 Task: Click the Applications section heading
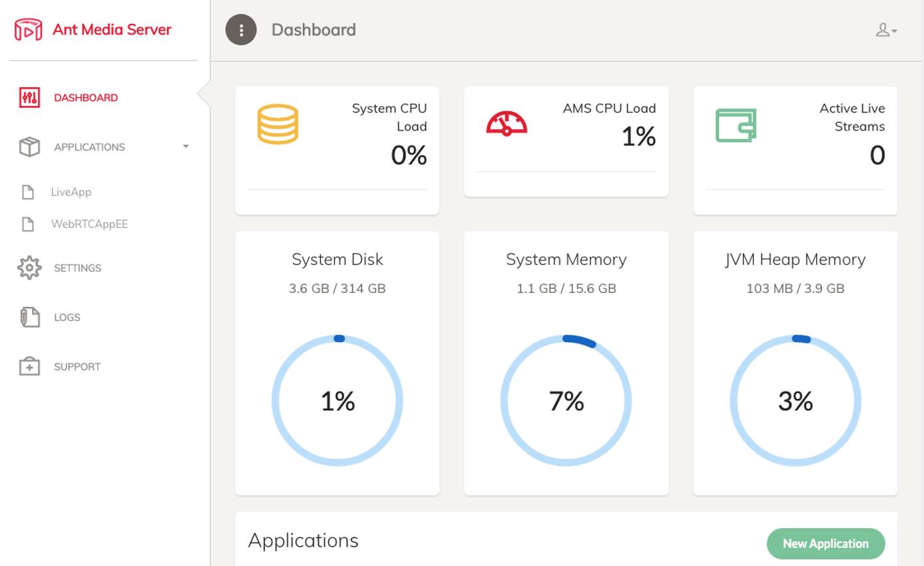(x=303, y=541)
